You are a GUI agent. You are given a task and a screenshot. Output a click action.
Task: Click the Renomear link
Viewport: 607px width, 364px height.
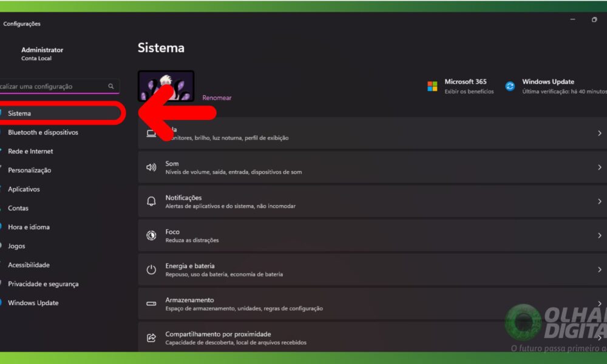217,98
